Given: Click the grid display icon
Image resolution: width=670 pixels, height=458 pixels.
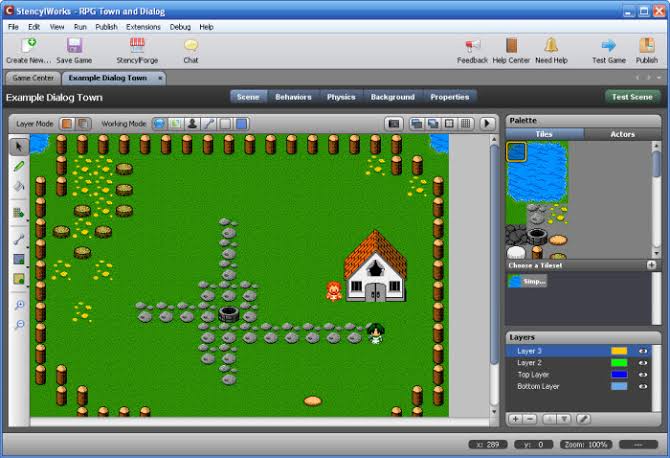Looking at the screenshot, I should pyautogui.click(x=466, y=124).
